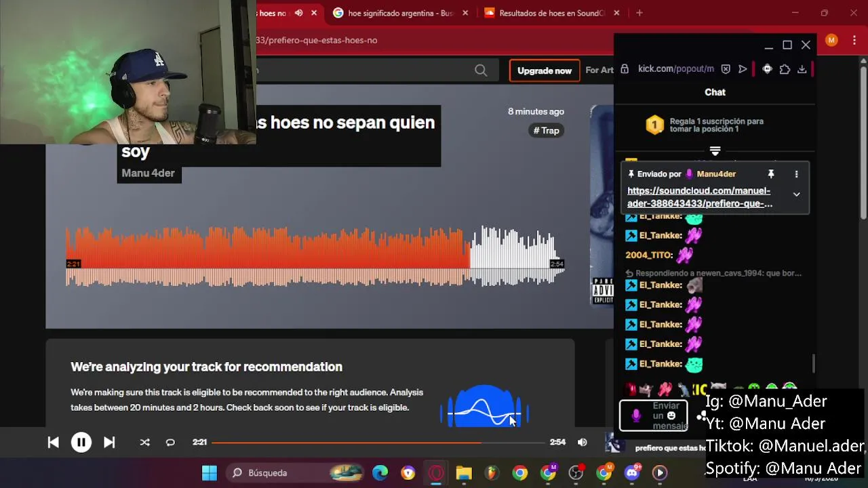Viewport: 868px width, 488px height.
Task: Click the SoundCloud track cover artwork thumbnail
Action: tap(602, 206)
